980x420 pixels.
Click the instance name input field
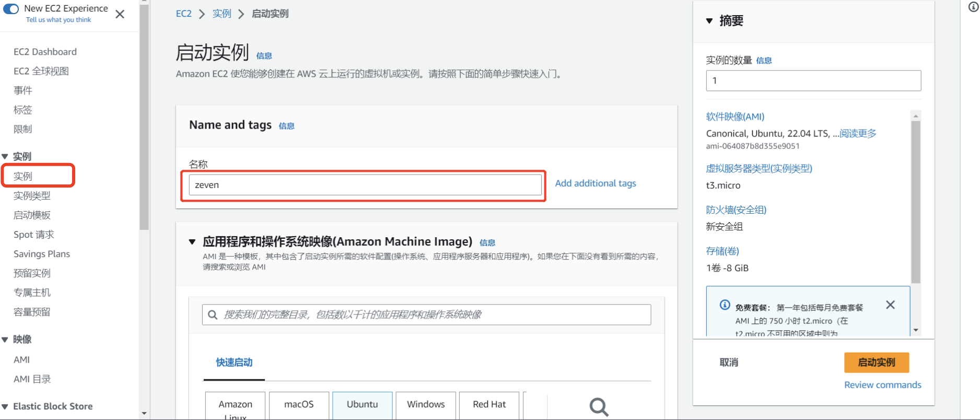click(365, 185)
